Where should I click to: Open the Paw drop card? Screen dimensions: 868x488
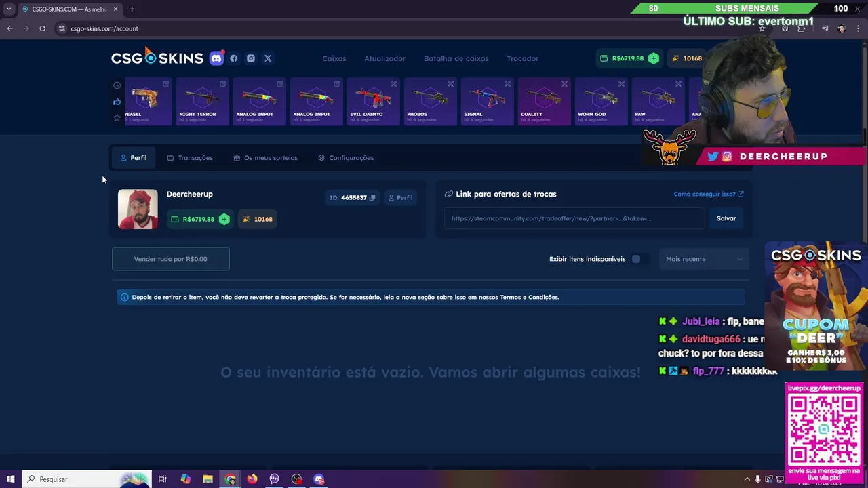click(658, 102)
